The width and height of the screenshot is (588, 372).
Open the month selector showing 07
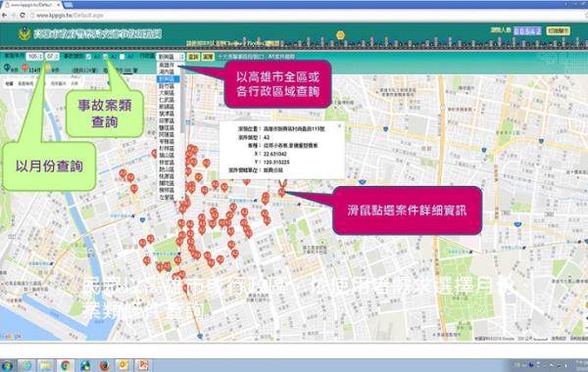click(52, 56)
